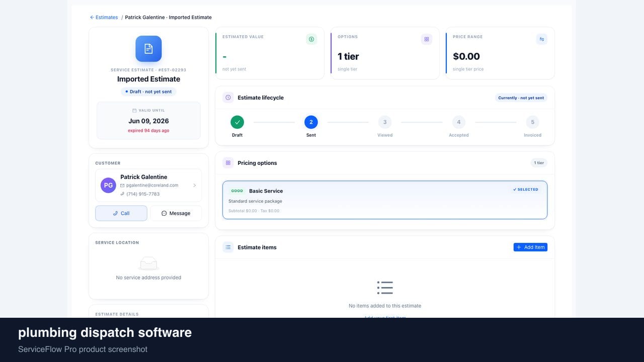Add Item to the estimate
Viewport: 644px width, 362px height.
530,247
